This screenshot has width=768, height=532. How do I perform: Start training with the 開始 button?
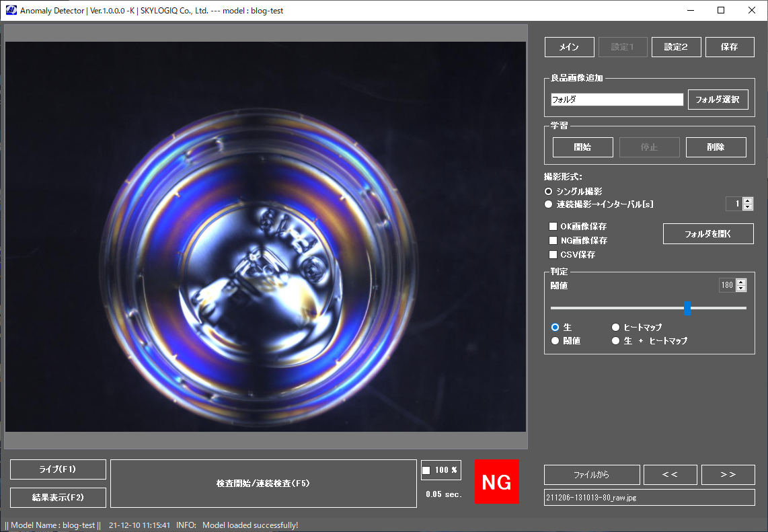583,147
